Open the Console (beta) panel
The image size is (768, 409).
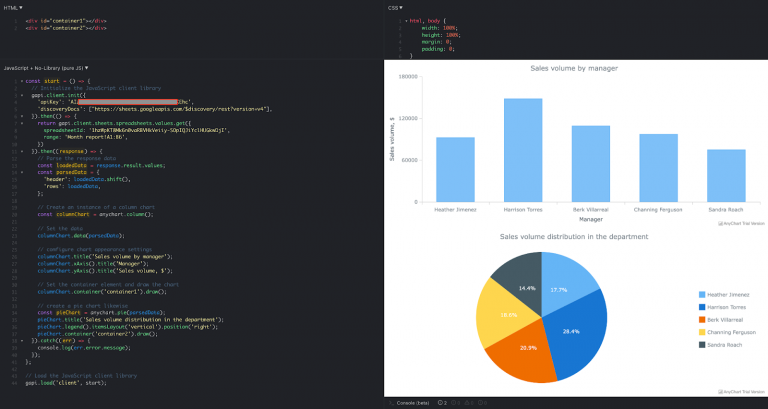pyautogui.click(x=412, y=402)
